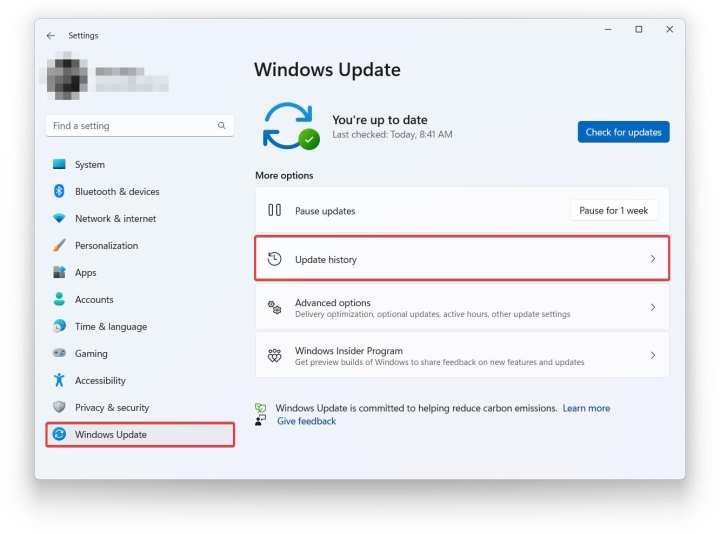Click the search magnifier icon
The height and width of the screenshot is (534, 720).
pos(222,126)
